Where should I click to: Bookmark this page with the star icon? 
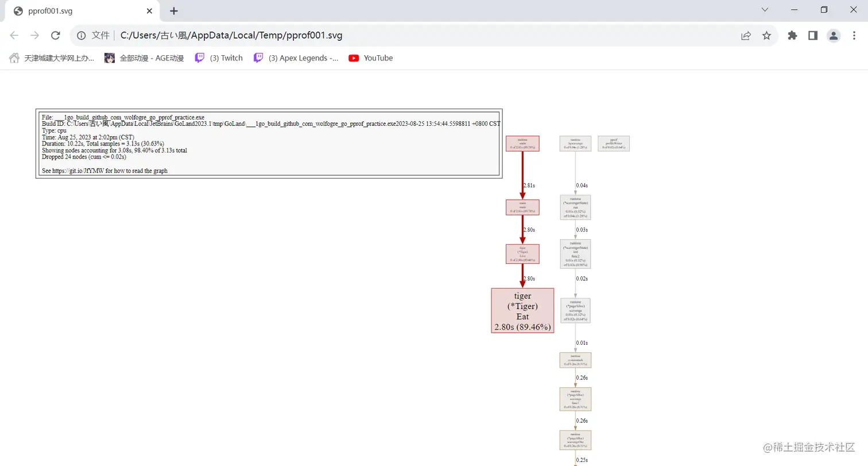[x=766, y=36]
